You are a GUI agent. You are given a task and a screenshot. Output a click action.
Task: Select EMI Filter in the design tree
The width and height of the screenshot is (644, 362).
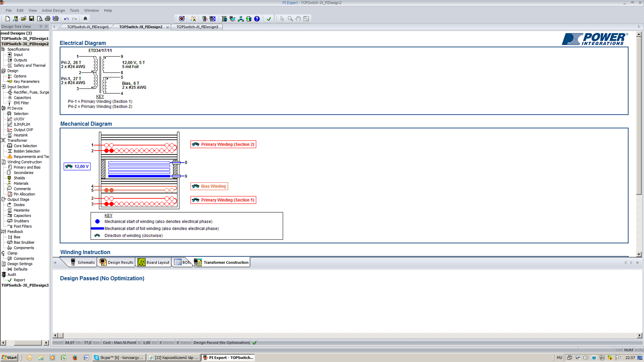click(x=21, y=103)
